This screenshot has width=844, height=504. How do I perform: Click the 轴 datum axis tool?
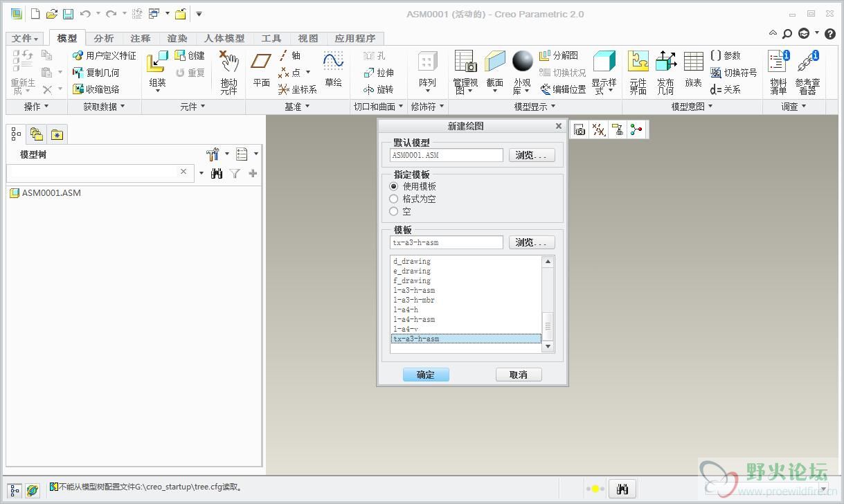click(x=290, y=55)
